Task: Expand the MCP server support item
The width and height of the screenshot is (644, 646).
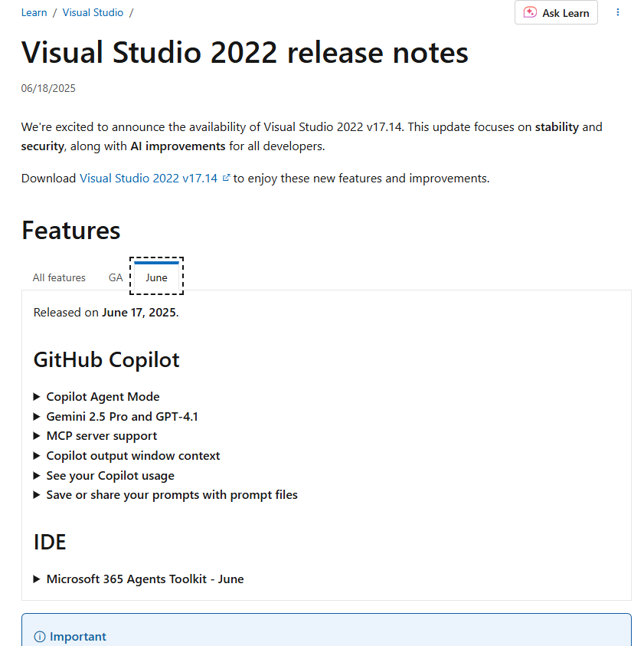Action: coord(95,435)
